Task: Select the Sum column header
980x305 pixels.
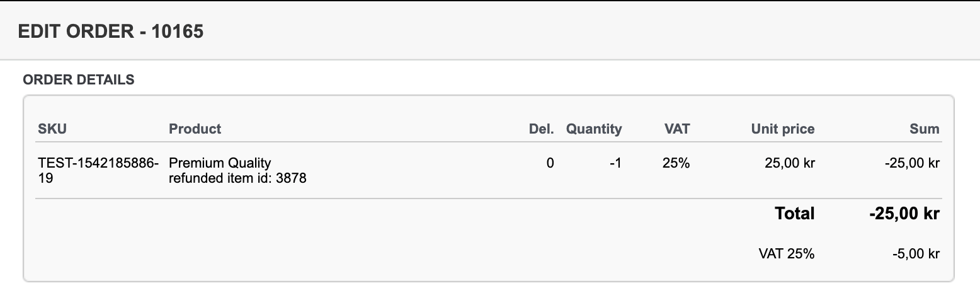Action: pos(924,129)
